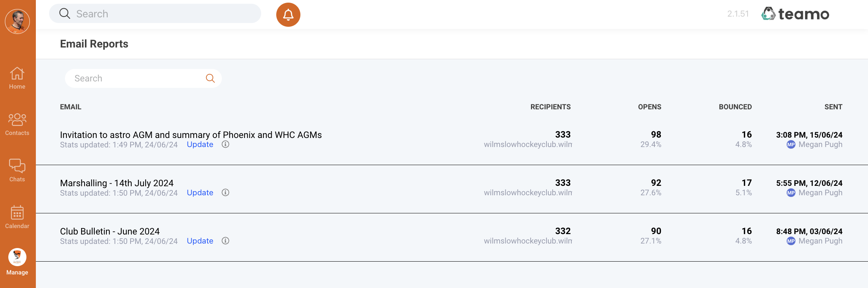The image size is (868, 288).
Task: Open the Chats section
Action: tap(17, 170)
